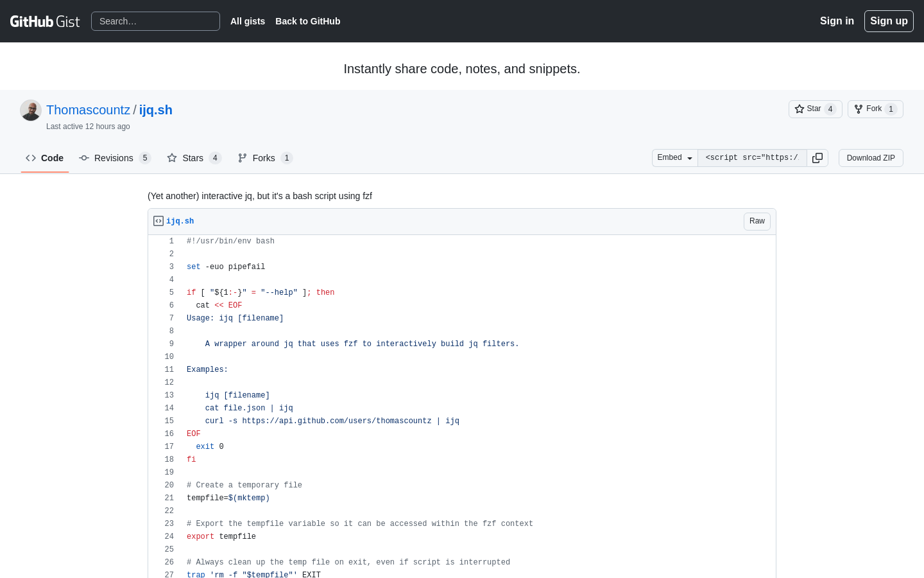Click the star count 4 badge

click(830, 109)
